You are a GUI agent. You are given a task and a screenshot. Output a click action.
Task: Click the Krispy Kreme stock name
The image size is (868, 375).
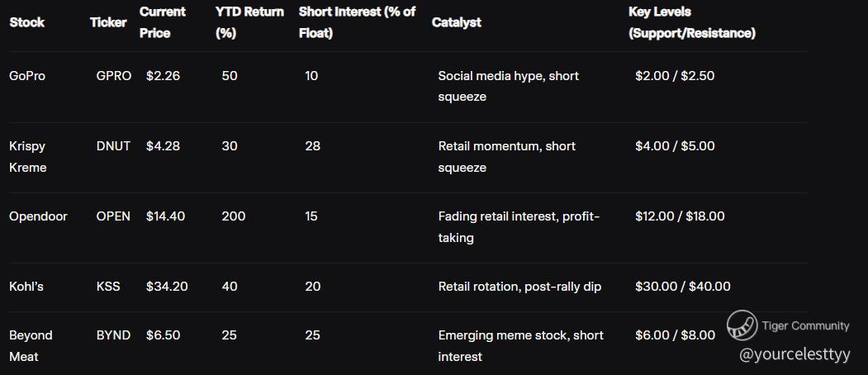click(28, 157)
